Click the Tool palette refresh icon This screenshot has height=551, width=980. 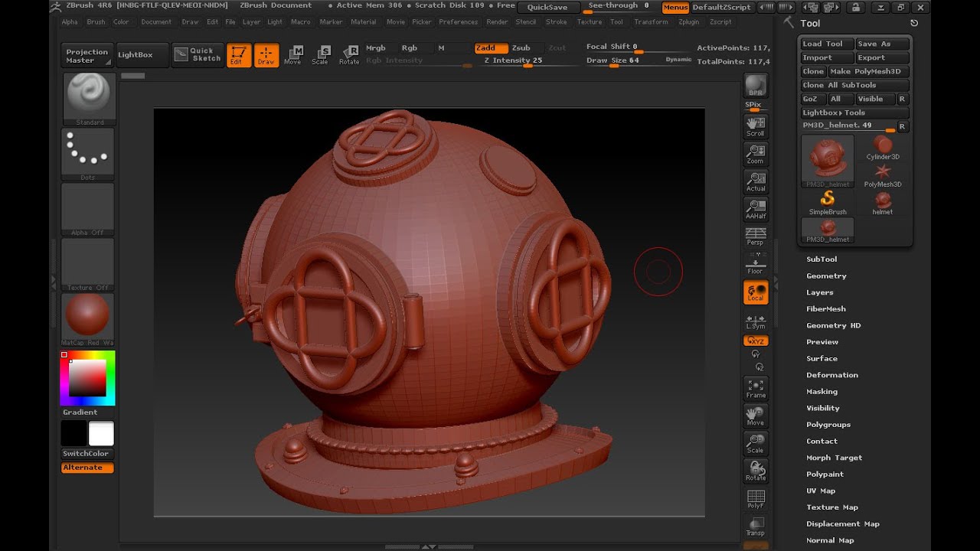[x=914, y=23]
